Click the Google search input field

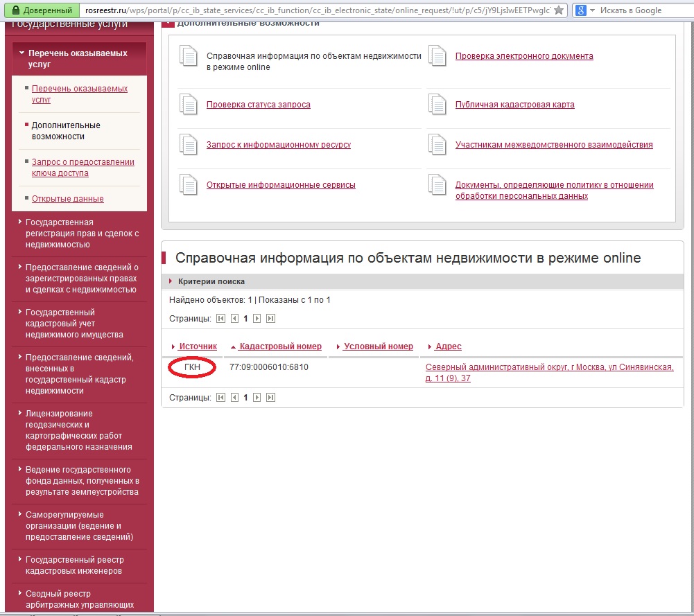click(641, 10)
